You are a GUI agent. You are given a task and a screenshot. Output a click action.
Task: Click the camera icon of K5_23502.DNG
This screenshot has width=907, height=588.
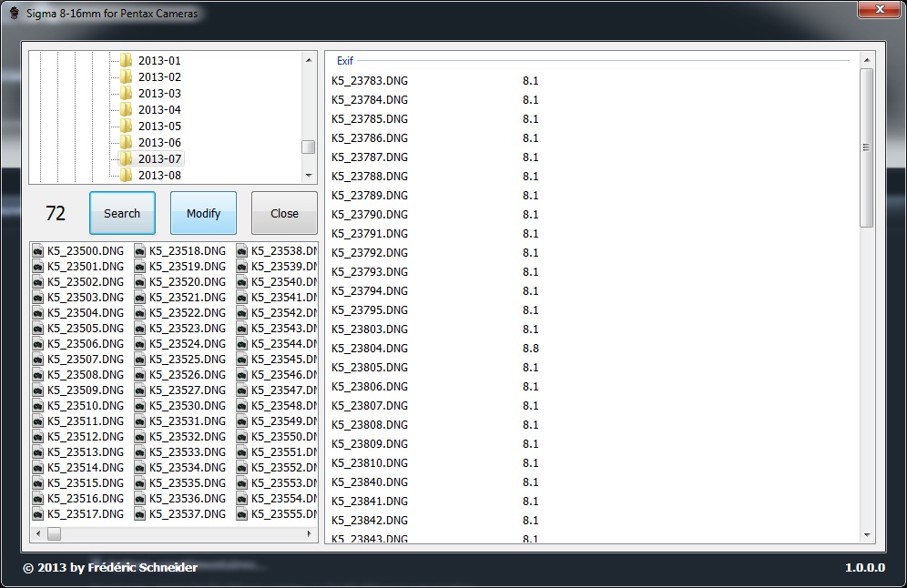click(x=38, y=282)
